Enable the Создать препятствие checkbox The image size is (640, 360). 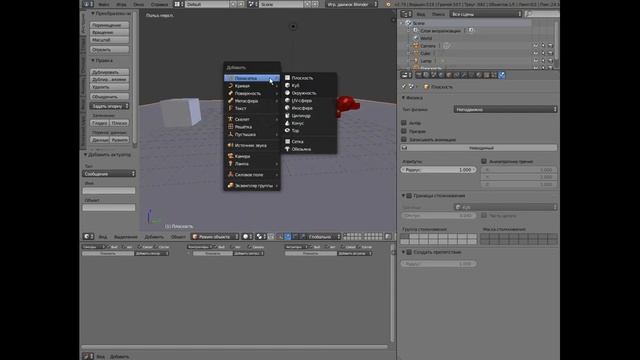click(409, 252)
